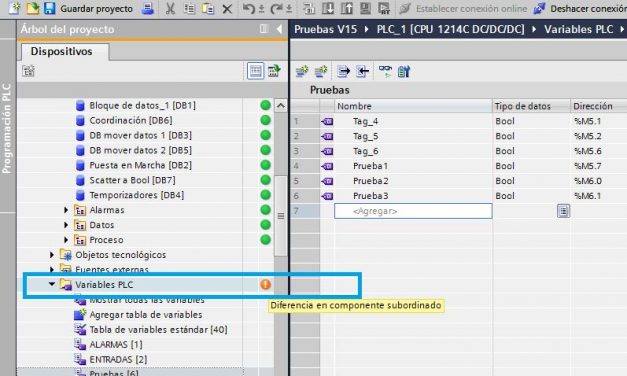Screen dimensions: 627x376
Task: Click the retain settings icon in table toolbar
Action: click(x=404, y=71)
